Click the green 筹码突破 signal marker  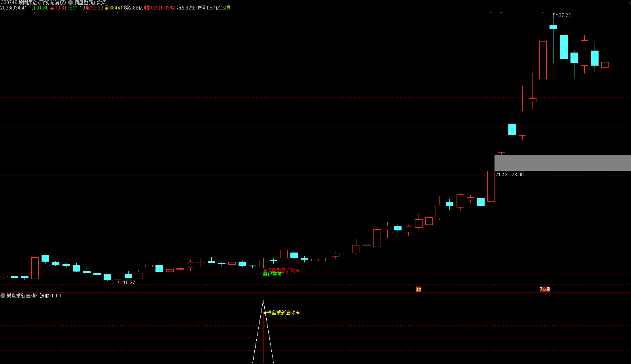[272, 274]
